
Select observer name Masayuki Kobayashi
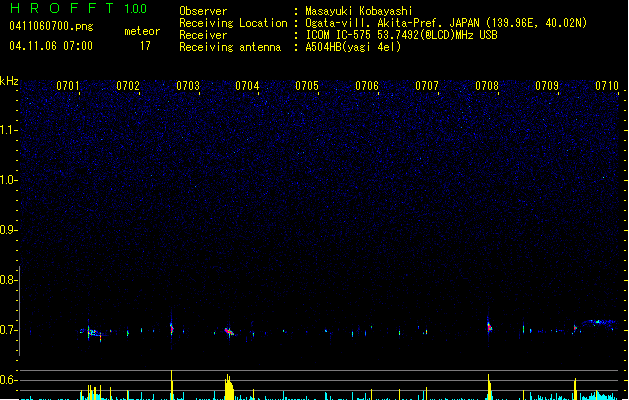click(359, 11)
